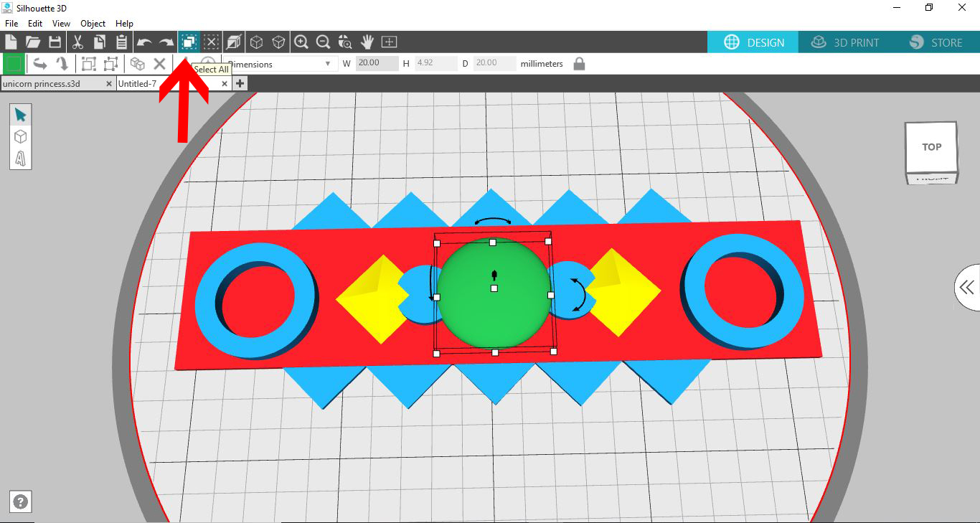Viewport: 980px width, 523px height.
Task: Open the green fill color swatch
Action: pos(13,64)
